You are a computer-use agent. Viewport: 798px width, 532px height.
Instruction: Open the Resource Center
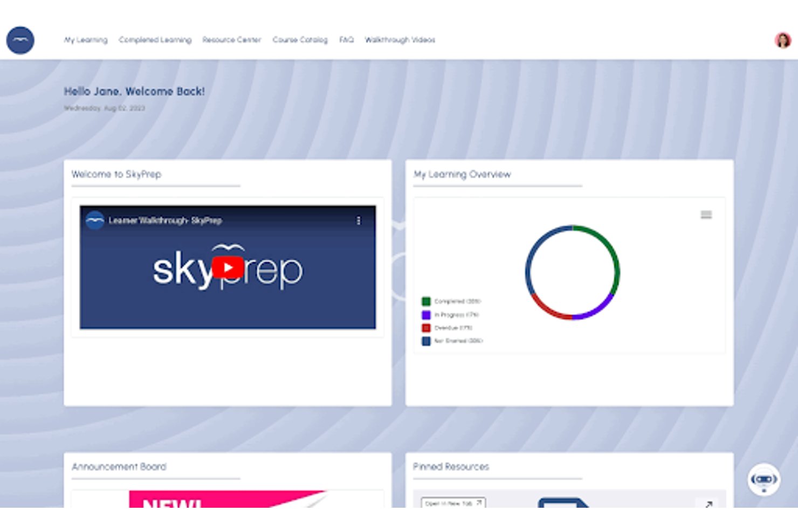232,40
